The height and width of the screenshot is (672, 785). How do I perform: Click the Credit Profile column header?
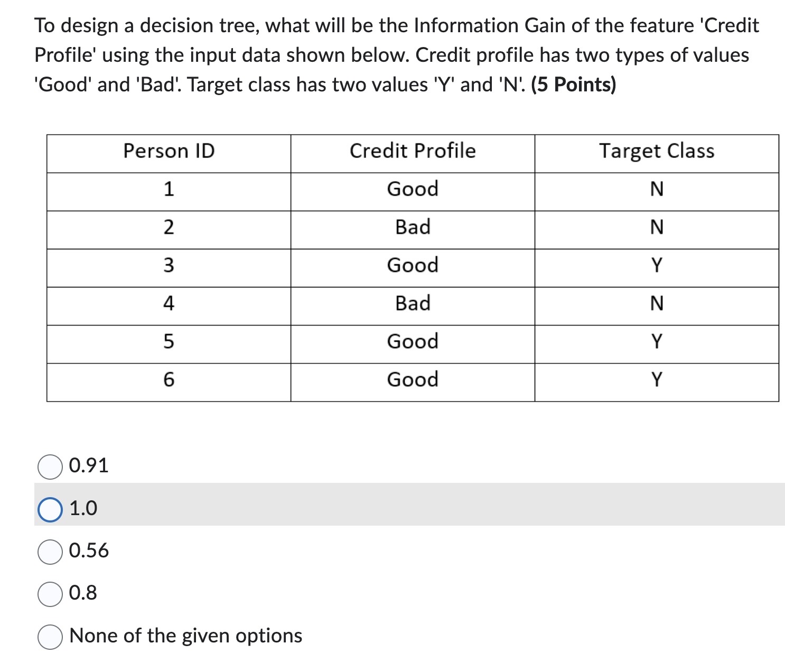pyautogui.click(x=413, y=151)
